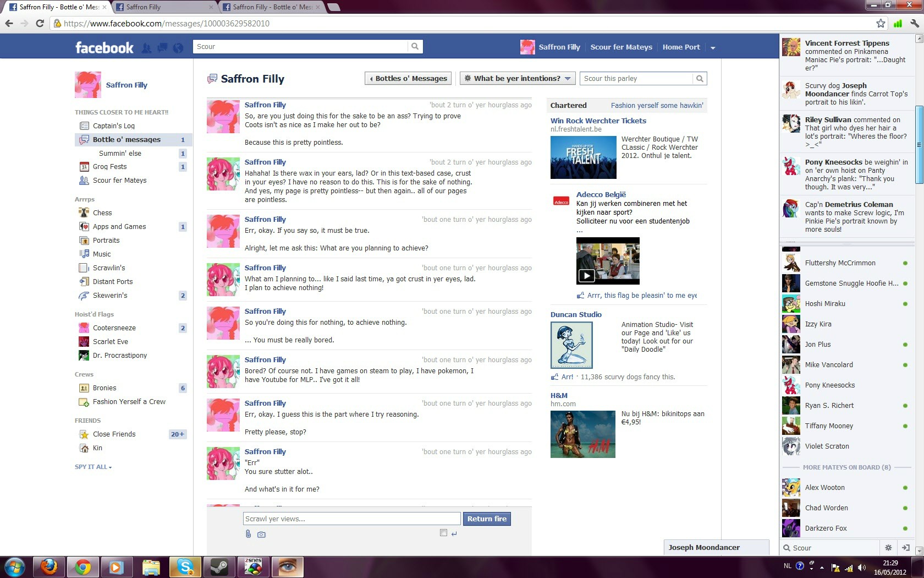The height and width of the screenshot is (578, 924).
Task: Go to Home Port in header
Action: (681, 47)
